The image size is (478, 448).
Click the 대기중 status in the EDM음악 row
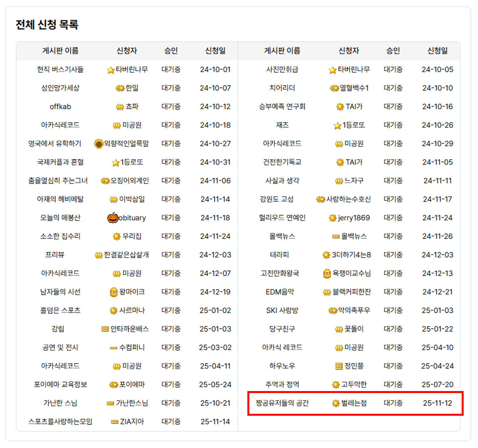click(x=393, y=292)
